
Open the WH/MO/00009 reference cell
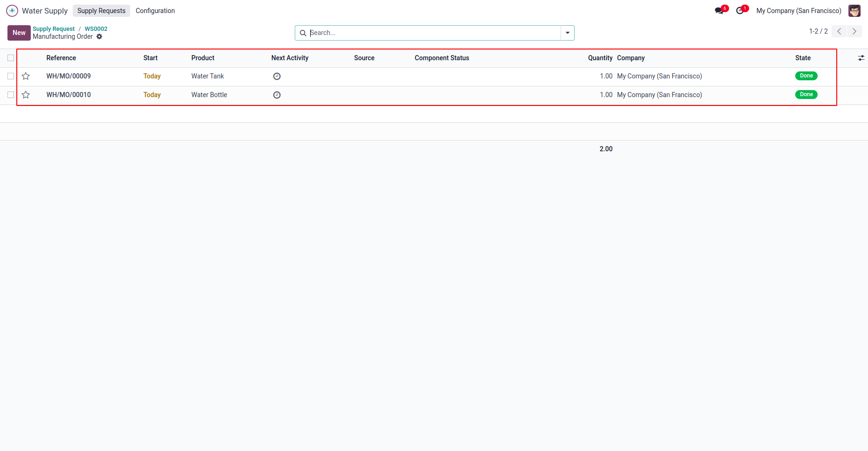click(69, 76)
